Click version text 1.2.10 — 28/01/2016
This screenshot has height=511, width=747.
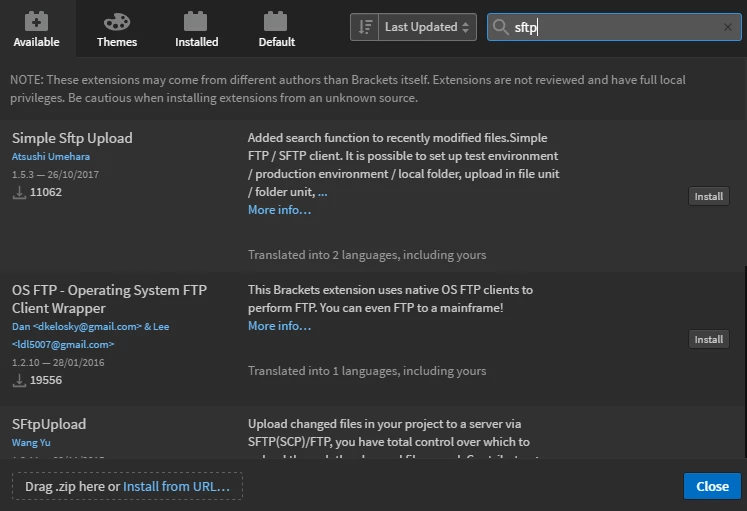pos(58,362)
